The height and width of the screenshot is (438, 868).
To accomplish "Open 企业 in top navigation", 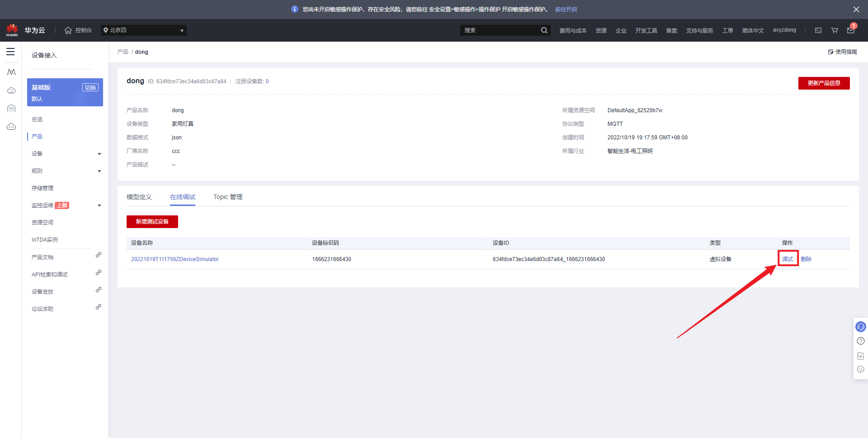I will point(621,30).
